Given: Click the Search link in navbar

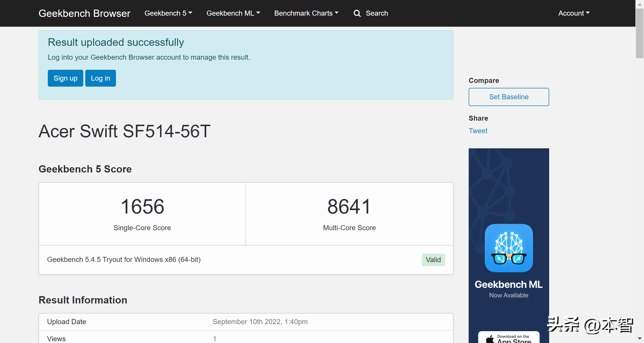Looking at the screenshot, I should (377, 13).
